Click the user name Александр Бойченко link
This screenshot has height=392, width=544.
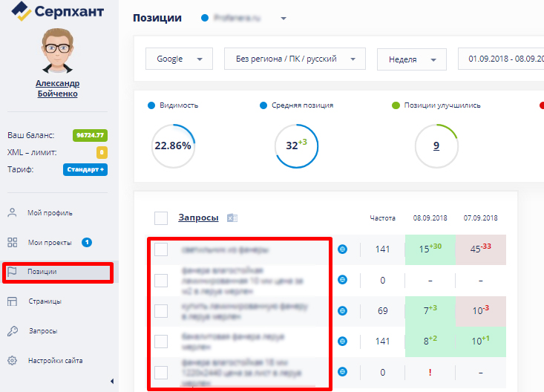coord(57,88)
